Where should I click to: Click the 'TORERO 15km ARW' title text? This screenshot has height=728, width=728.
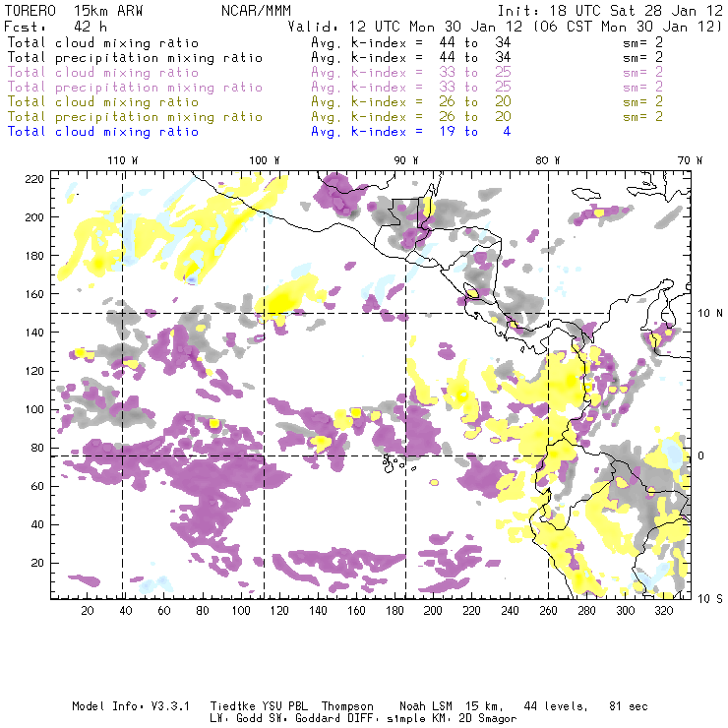74,10
